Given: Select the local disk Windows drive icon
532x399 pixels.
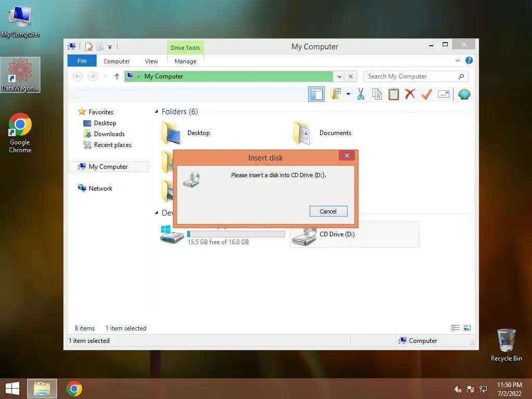Looking at the screenshot, I should [x=172, y=234].
